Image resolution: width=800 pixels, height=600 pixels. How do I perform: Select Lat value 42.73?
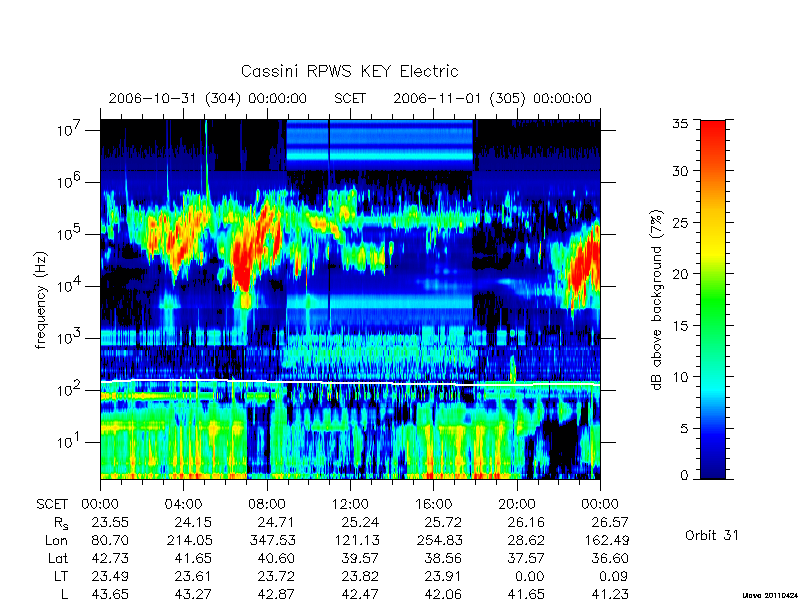coord(110,558)
